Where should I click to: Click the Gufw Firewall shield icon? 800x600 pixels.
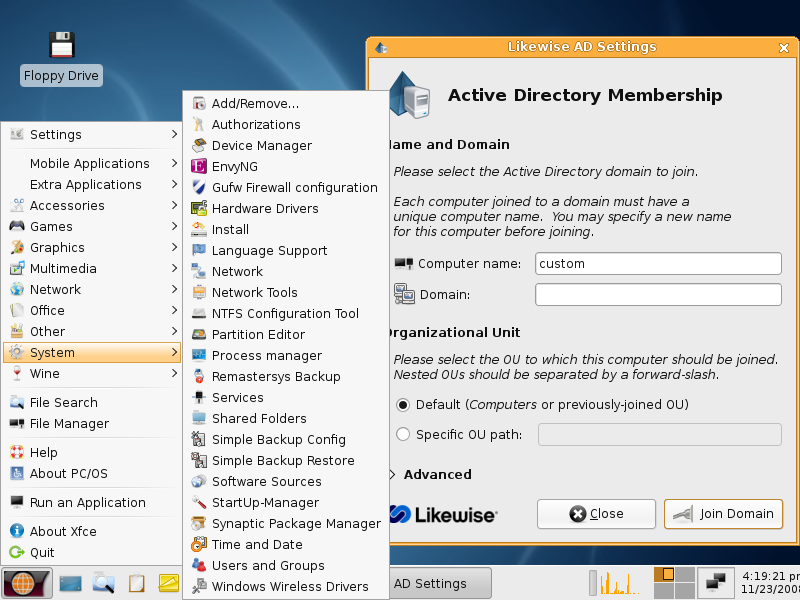point(199,187)
